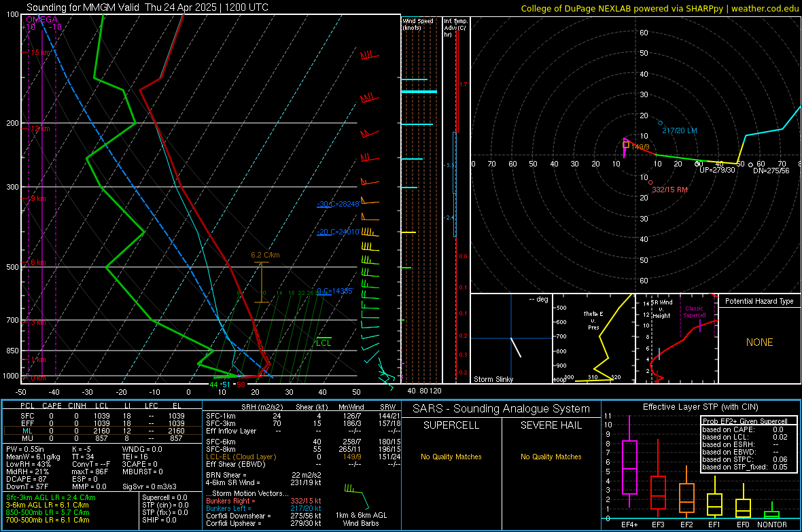Click the SARS - Sounding Analogue System heading

click(x=501, y=409)
